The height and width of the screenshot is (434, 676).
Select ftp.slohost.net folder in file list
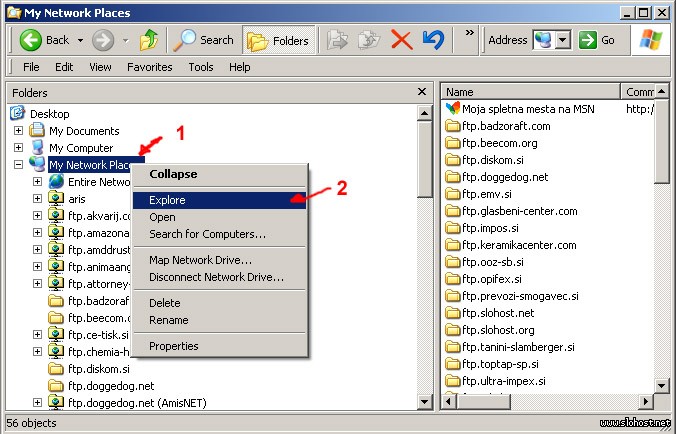click(x=497, y=313)
